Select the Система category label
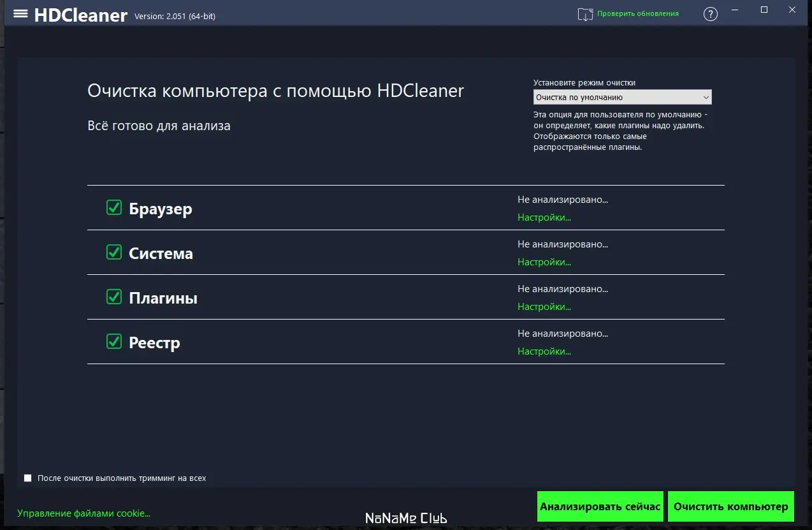 161,254
